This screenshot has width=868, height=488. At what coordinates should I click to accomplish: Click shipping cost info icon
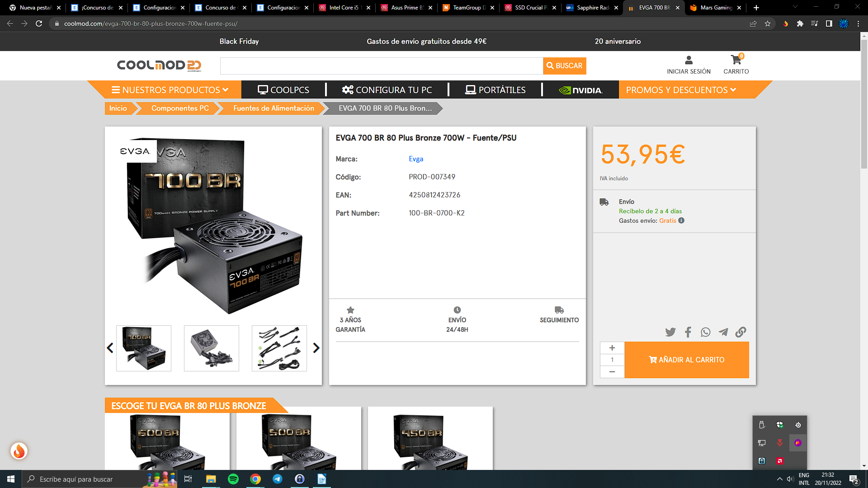click(681, 221)
